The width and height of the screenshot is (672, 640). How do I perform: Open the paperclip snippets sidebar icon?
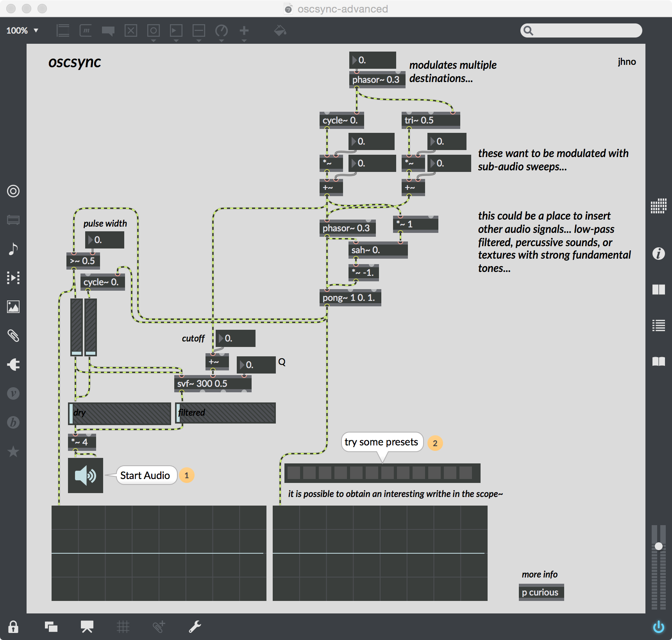(13, 336)
